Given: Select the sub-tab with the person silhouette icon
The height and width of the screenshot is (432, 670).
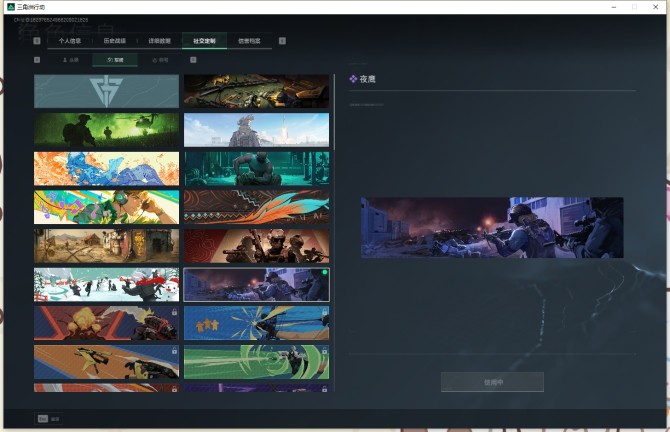Looking at the screenshot, I should pos(70,60).
